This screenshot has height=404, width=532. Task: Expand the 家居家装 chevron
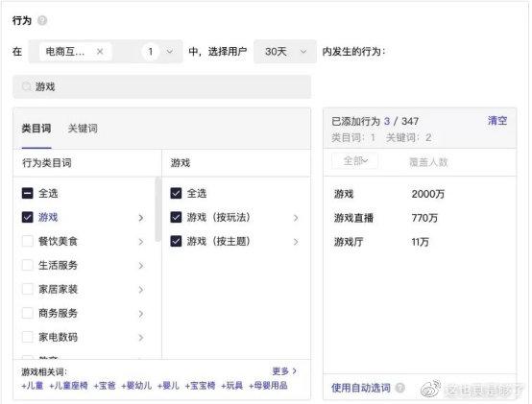click(141, 290)
